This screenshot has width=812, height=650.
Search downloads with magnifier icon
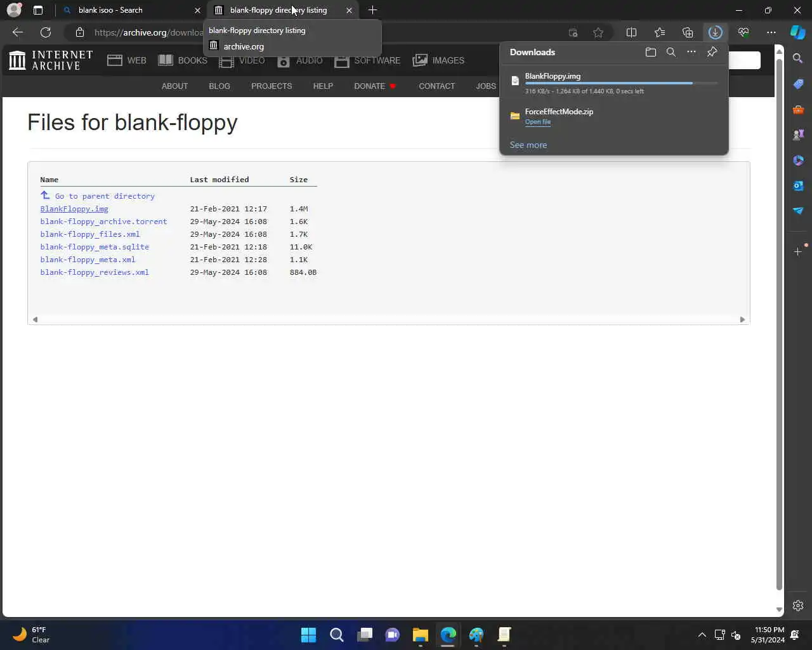tap(671, 52)
